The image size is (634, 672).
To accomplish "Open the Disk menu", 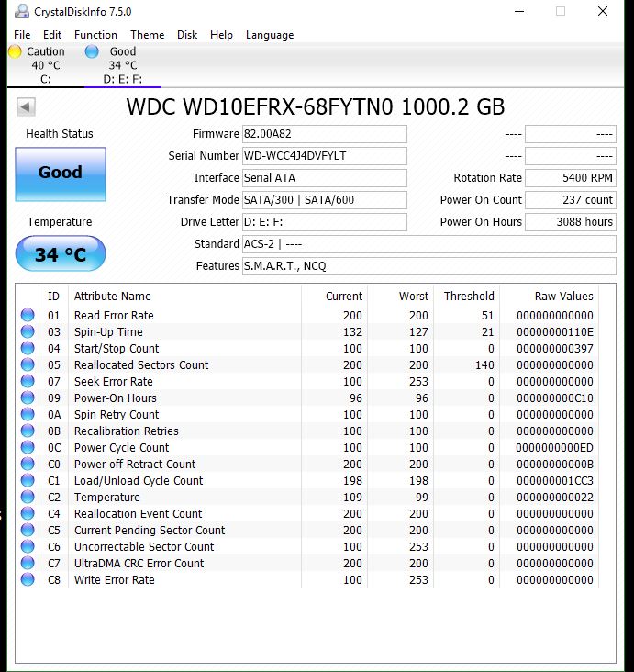I will [x=187, y=35].
